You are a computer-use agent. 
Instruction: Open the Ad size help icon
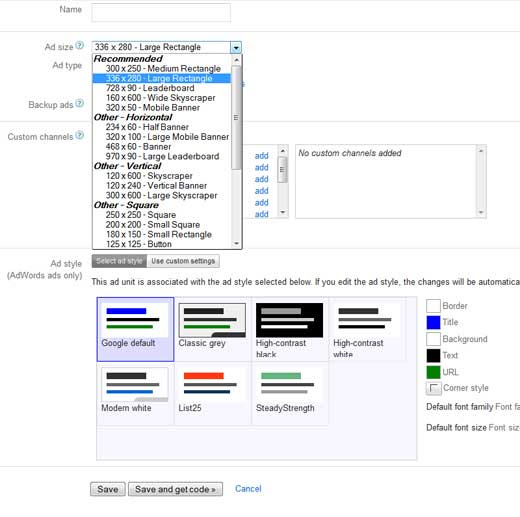click(79, 45)
